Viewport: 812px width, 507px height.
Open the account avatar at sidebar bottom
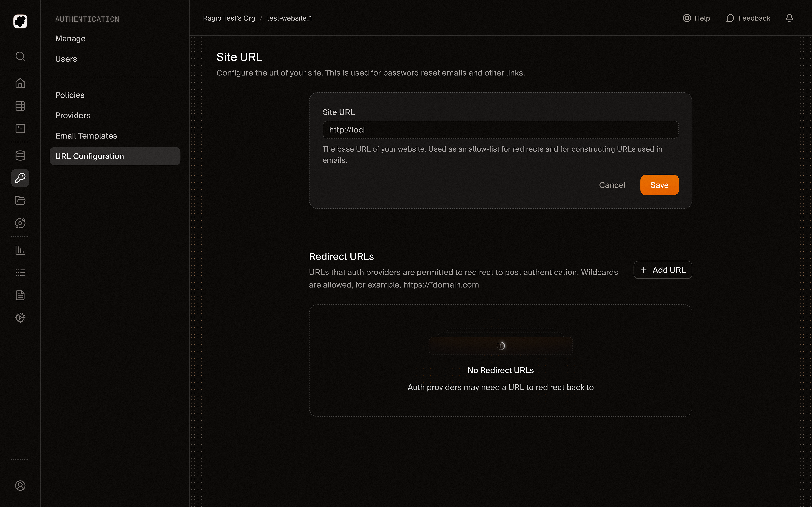click(20, 486)
